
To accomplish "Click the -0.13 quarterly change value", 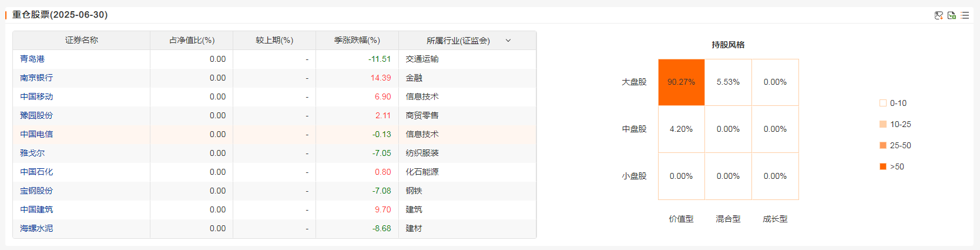I will click(x=381, y=134).
